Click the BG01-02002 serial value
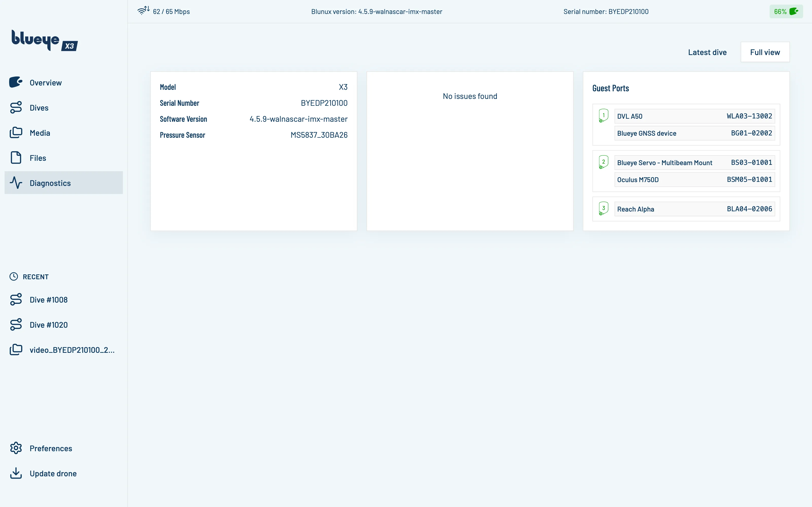The height and width of the screenshot is (507, 812). click(x=752, y=133)
